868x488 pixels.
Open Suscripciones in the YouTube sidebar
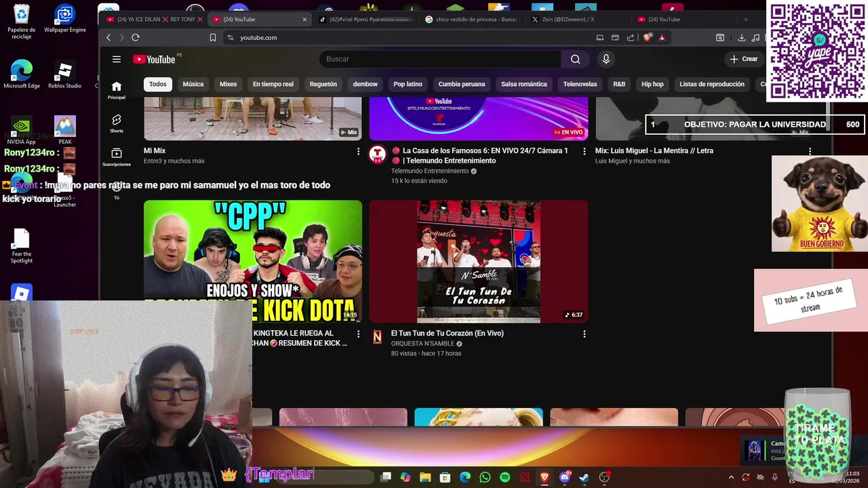(x=117, y=157)
